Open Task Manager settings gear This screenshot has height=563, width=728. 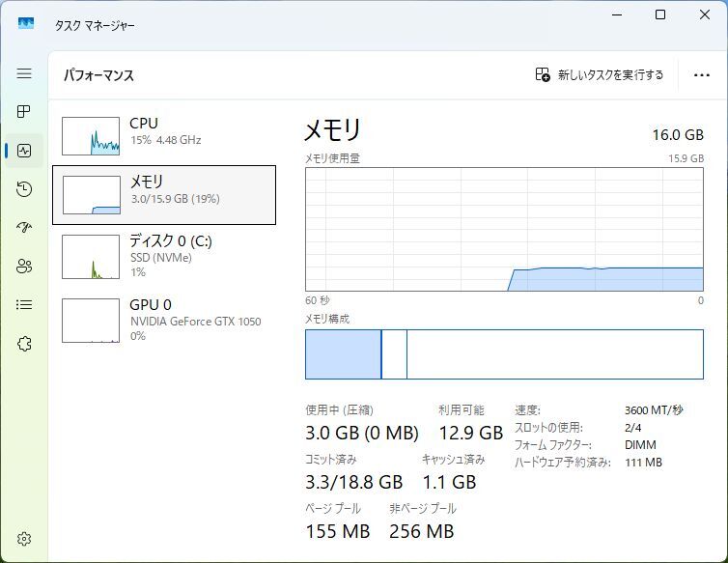(x=24, y=539)
